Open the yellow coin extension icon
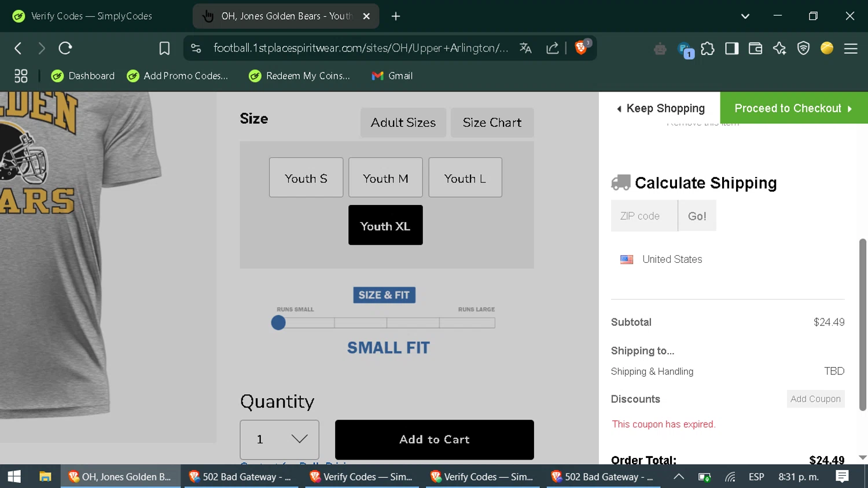 pyautogui.click(x=827, y=48)
